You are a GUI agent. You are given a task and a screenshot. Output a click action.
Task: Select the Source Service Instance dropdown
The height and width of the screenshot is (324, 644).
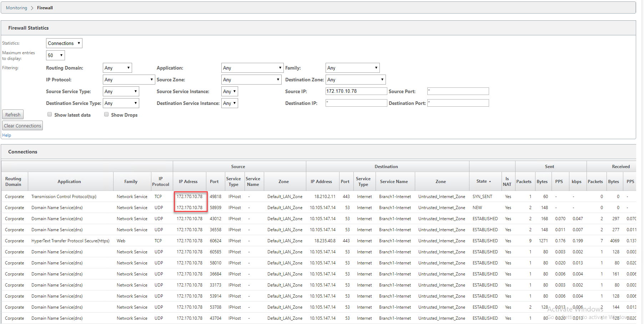[x=230, y=91]
